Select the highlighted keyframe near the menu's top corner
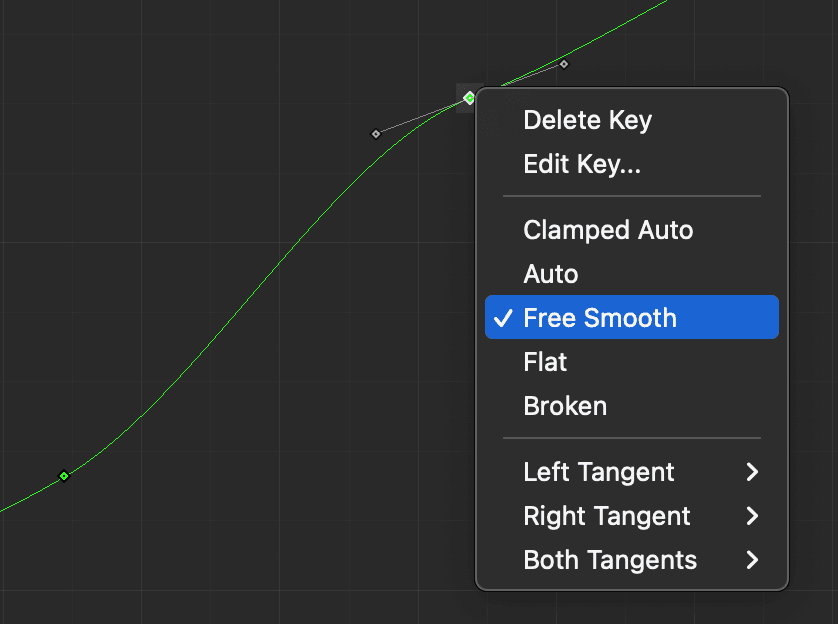 point(468,98)
